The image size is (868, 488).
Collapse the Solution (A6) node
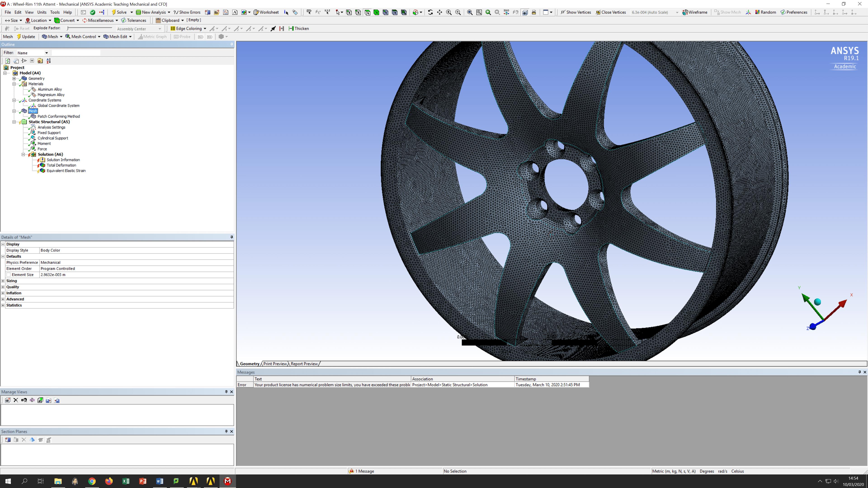pyautogui.click(x=23, y=154)
